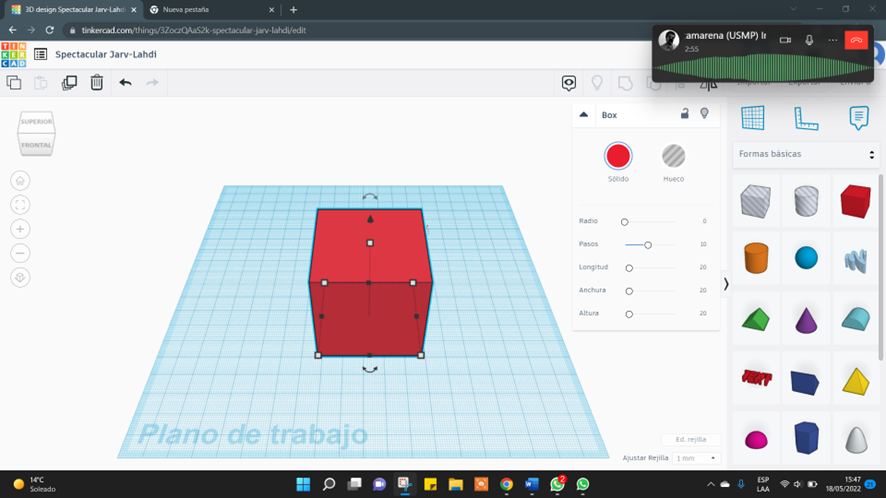The image size is (886, 498).
Task: Click the Altura slider handle
Action: coord(629,314)
